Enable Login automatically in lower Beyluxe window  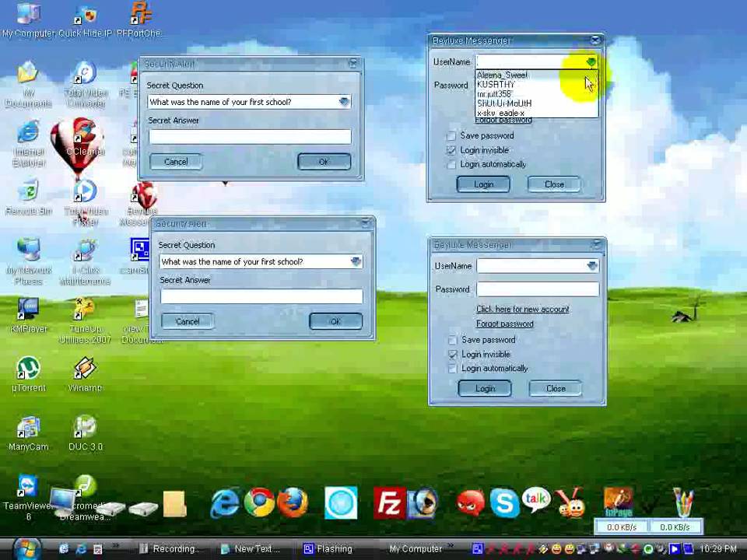pyautogui.click(x=452, y=369)
